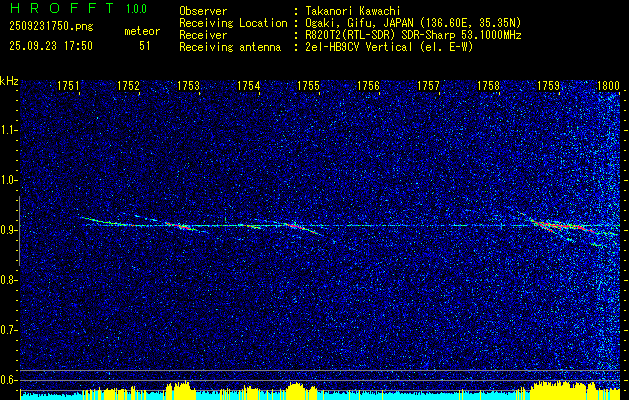Select the 0.9 frequency axis tick
The height and width of the screenshot is (400, 629).
(10, 230)
